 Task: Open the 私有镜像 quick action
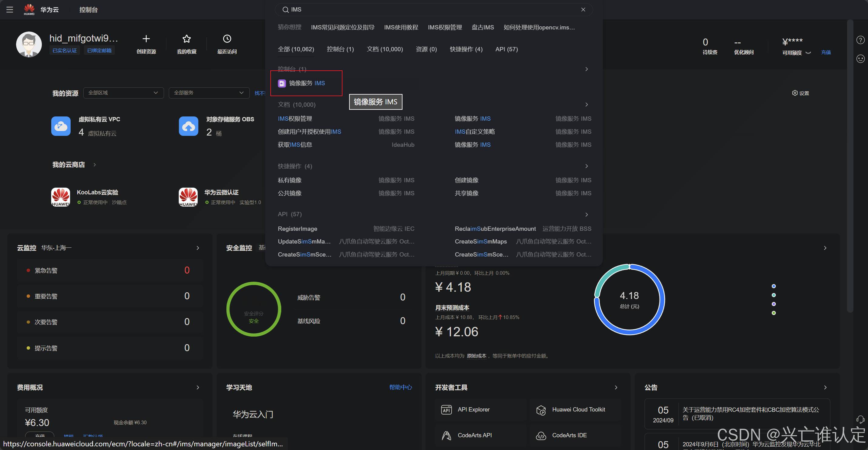click(289, 180)
